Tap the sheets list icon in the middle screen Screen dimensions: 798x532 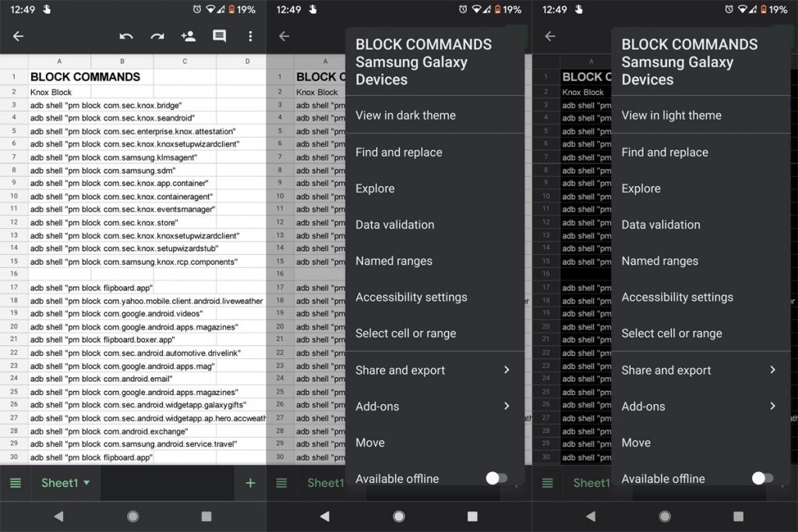coord(281,483)
